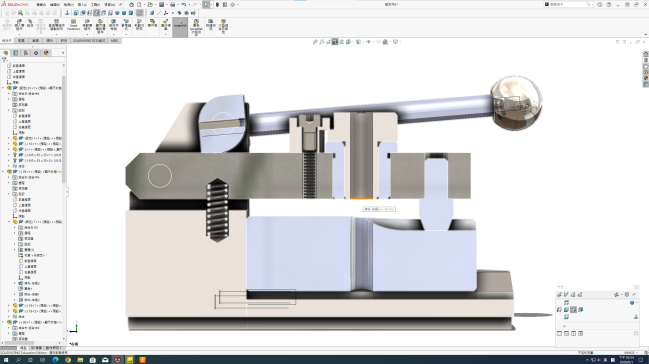
Task: Click the Save icon in title bar
Action: 161,5
